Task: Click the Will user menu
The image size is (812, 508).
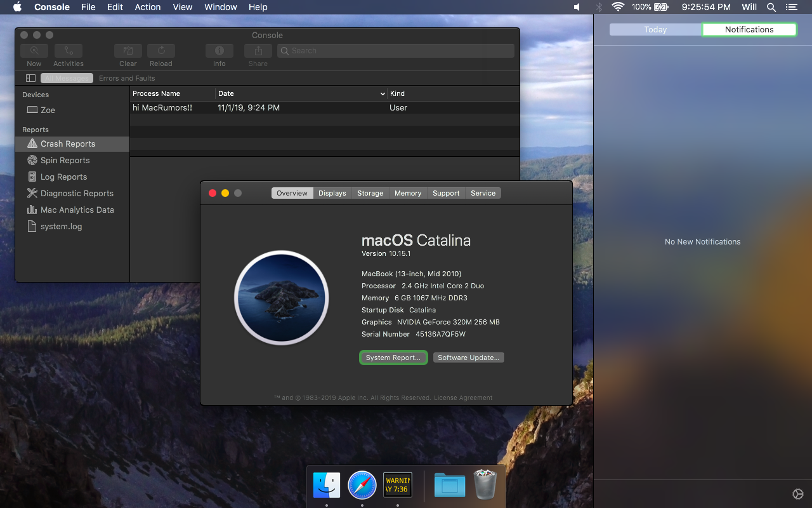Action: coord(749,7)
